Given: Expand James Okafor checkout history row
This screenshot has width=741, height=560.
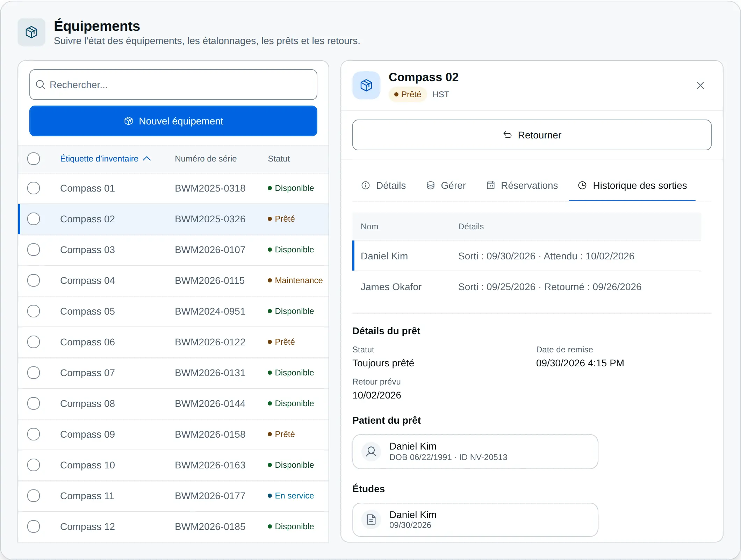Looking at the screenshot, I should [527, 287].
